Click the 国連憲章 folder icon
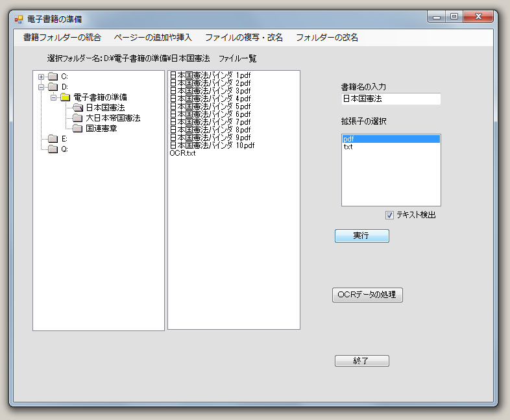 78,129
